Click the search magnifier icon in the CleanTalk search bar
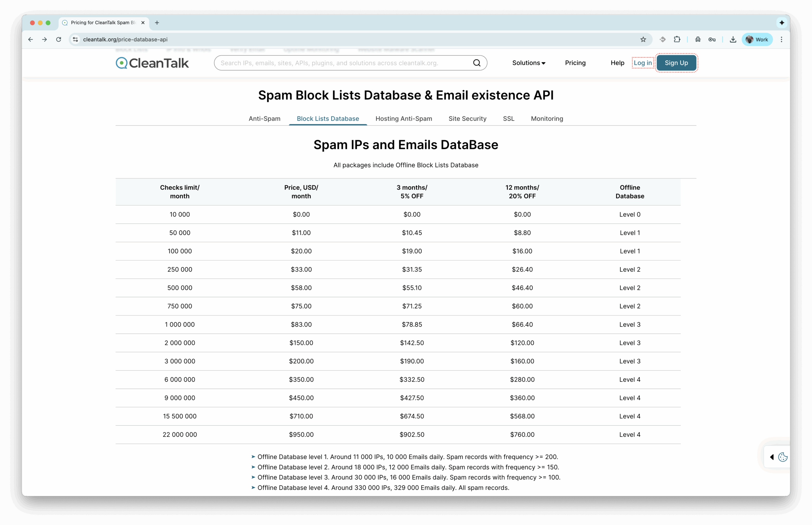This screenshot has width=812, height=525. pyautogui.click(x=476, y=63)
